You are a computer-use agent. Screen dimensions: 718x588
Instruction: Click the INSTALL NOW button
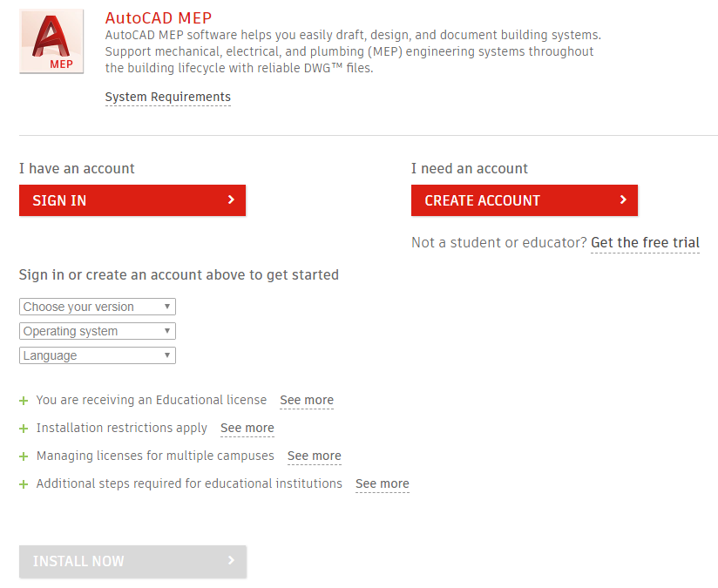[x=132, y=562]
